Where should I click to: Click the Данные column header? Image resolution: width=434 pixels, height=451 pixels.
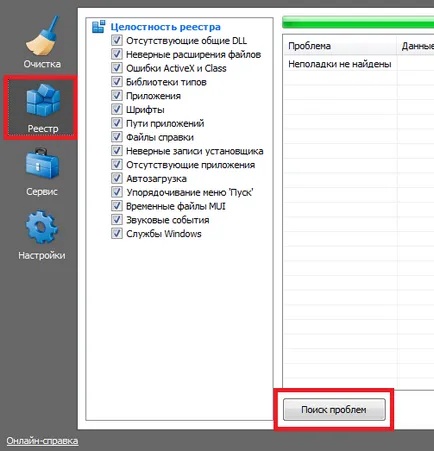pyautogui.click(x=416, y=46)
